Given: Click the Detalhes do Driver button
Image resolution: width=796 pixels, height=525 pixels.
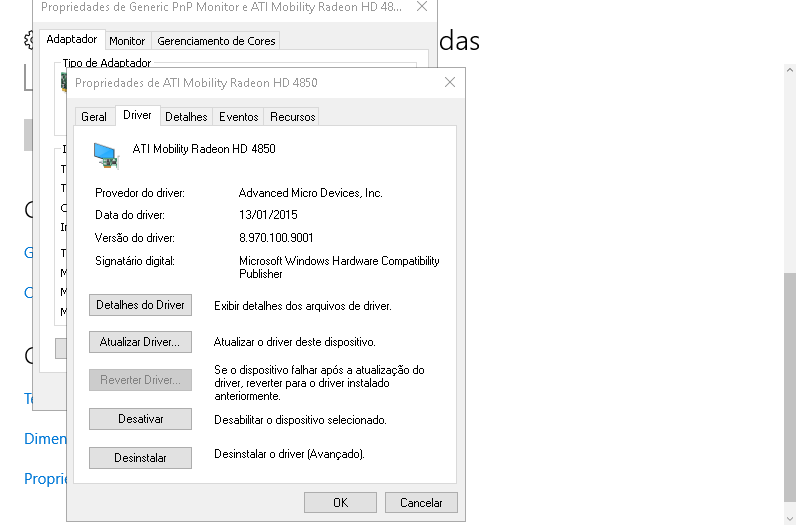Looking at the screenshot, I should pyautogui.click(x=140, y=305).
